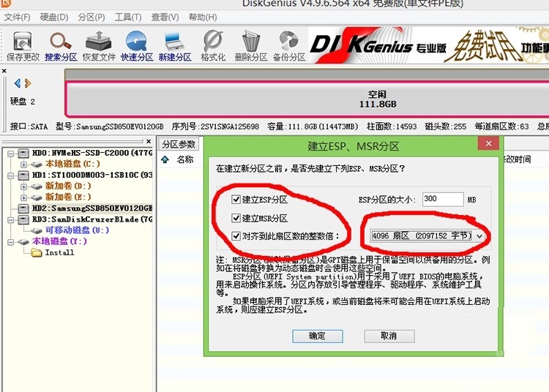Open the 4096 扇区 alignment dropdown
The image size is (549, 392).
pyautogui.click(x=427, y=236)
